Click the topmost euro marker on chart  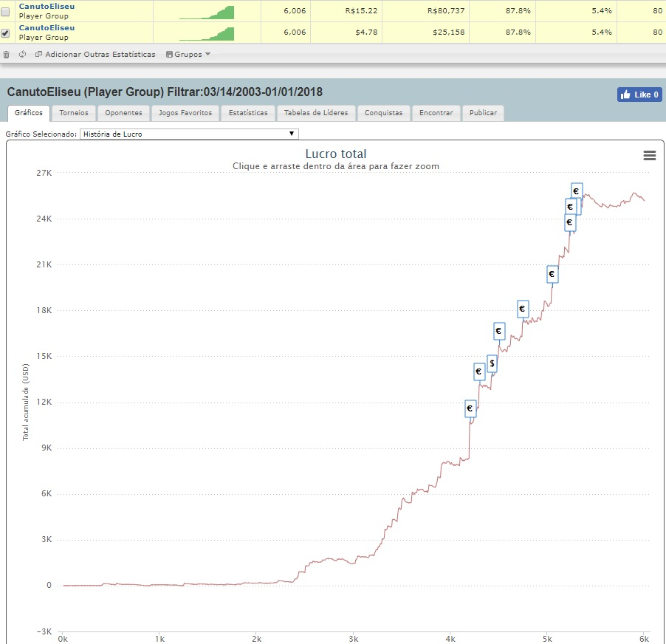pyautogui.click(x=577, y=191)
